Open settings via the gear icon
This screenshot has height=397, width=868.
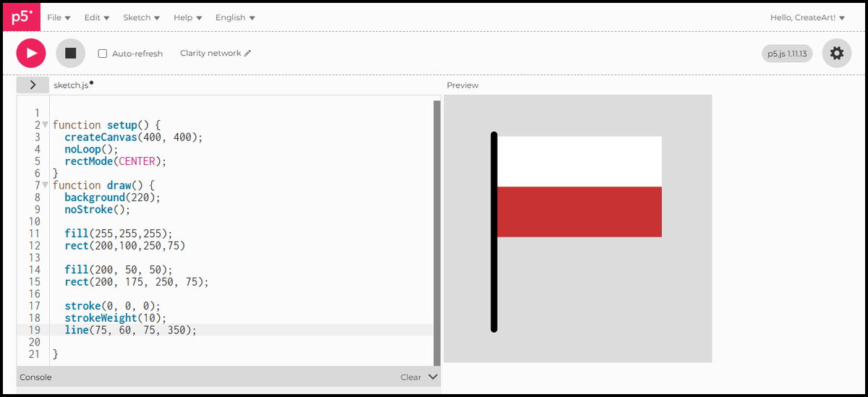836,53
